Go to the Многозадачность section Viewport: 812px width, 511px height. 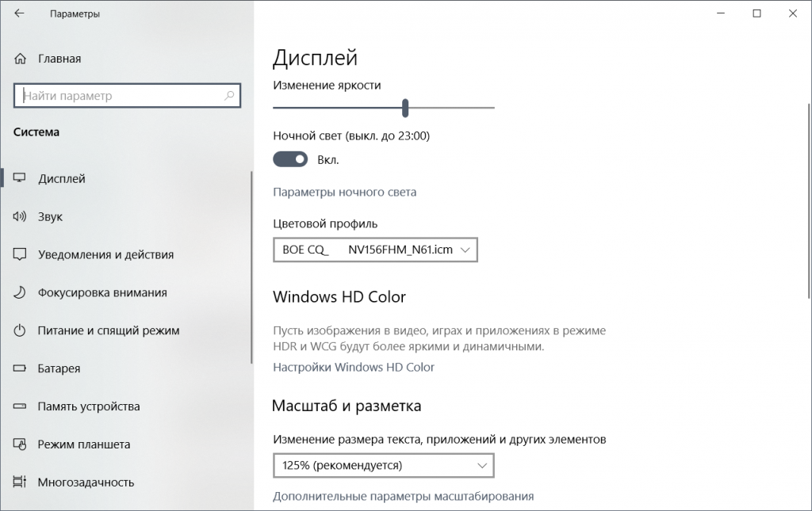pos(86,482)
